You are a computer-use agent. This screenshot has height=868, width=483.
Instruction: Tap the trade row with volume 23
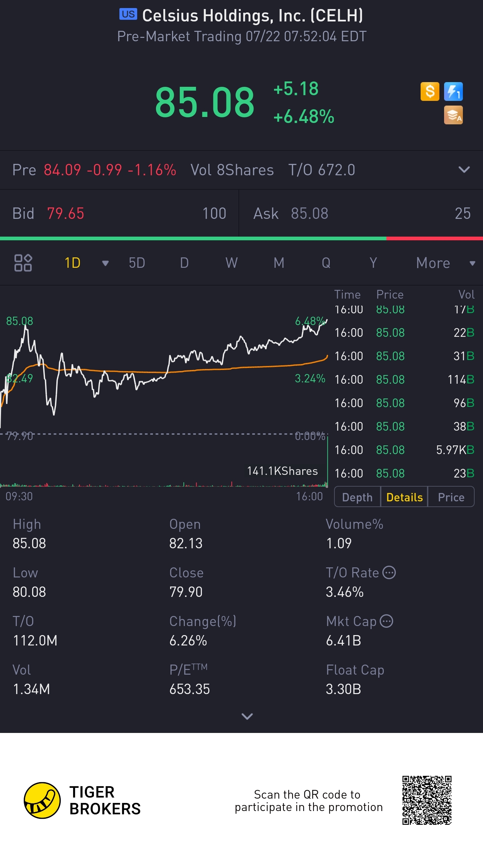click(x=405, y=474)
